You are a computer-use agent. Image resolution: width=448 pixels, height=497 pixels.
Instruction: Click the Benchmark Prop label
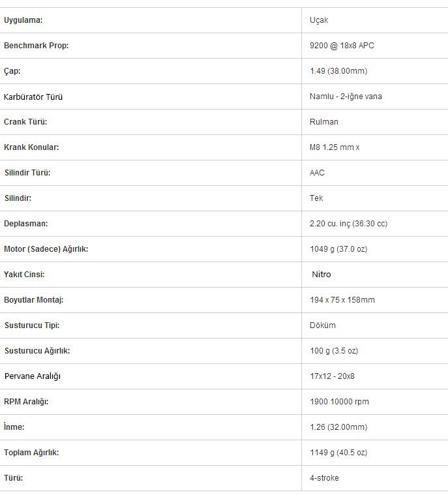[36, 45]
